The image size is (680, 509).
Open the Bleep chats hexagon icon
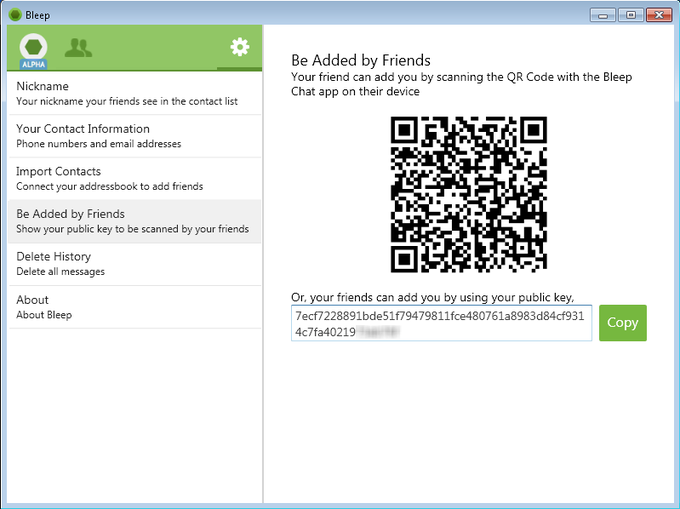[x=33, y=50]
